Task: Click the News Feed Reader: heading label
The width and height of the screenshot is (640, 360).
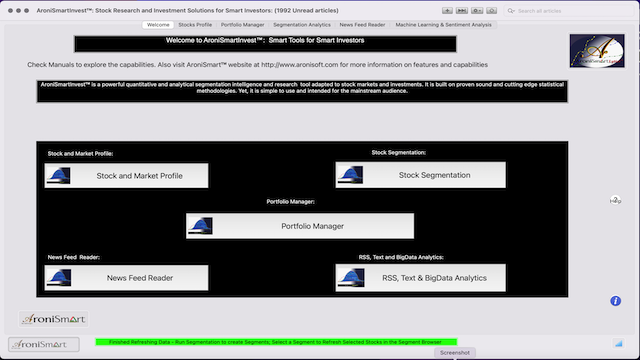Action: click(x=73, y=257)
